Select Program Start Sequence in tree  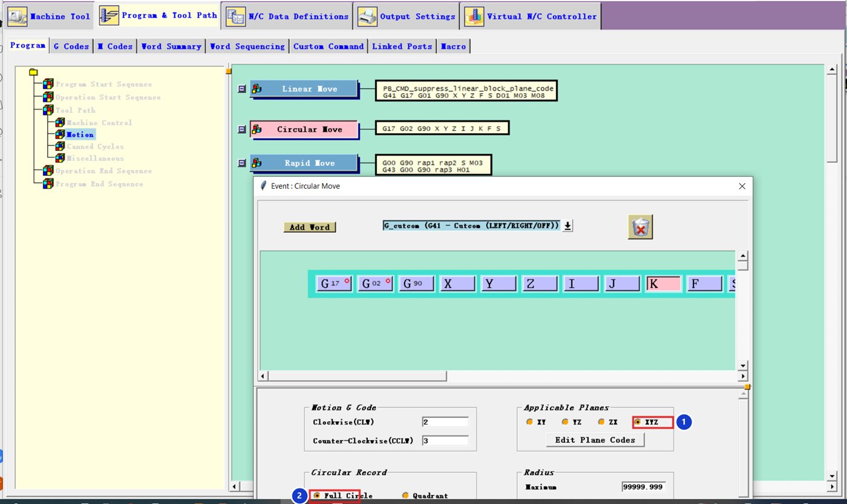(x=103, y=84)
